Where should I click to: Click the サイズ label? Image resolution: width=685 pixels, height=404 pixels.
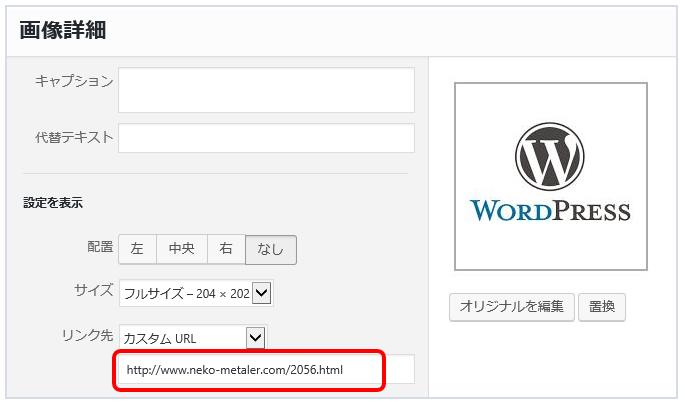pyautogui.click(x=94, y=290)
